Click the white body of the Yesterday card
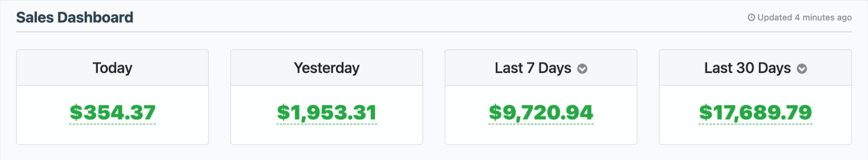 pos(327,115)
